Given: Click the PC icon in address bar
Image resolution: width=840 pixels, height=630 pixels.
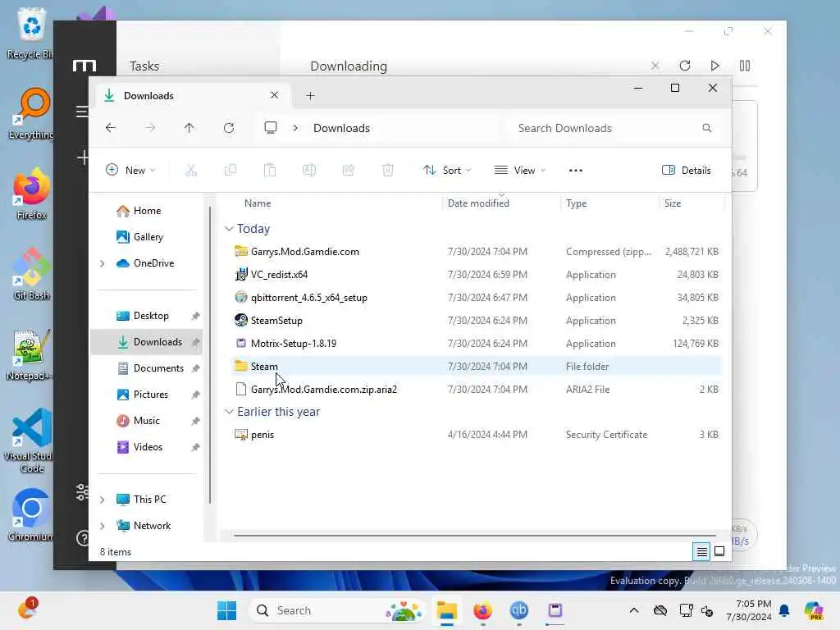Looking at the screenshot, I should [x=271, y=127].
